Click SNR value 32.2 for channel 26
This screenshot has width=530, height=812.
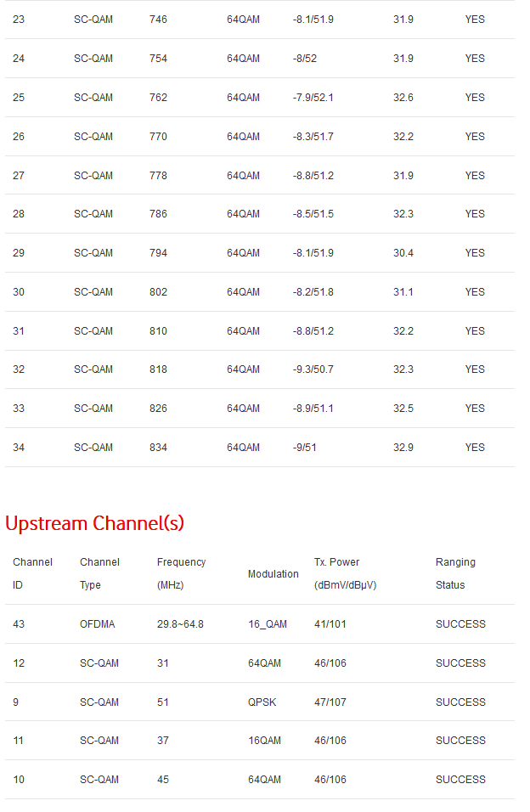point(403,137)
